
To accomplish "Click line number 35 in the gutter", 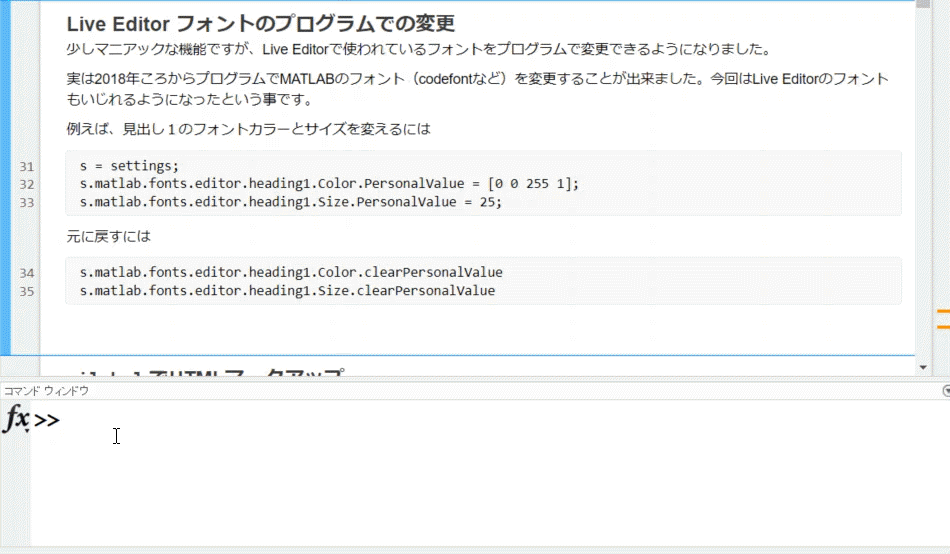I will coord(27,291).
